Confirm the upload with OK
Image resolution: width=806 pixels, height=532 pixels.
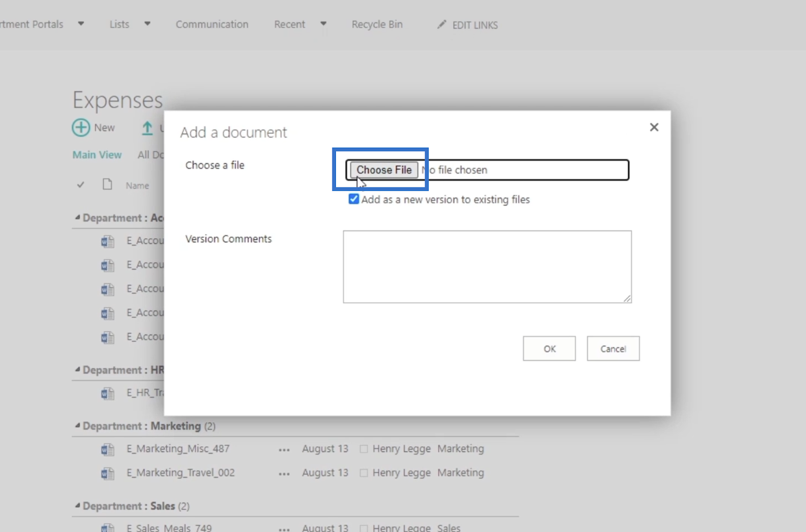[x=549, y=349]
